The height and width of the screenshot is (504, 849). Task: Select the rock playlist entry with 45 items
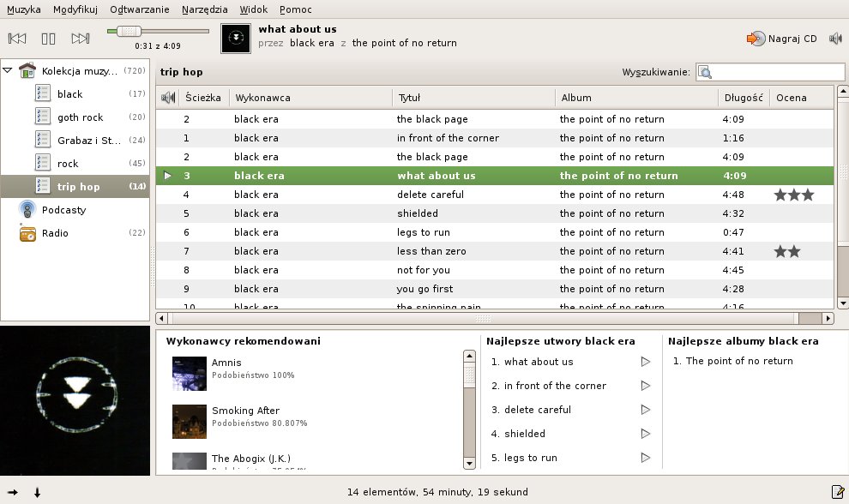click(x=75, y=163)
